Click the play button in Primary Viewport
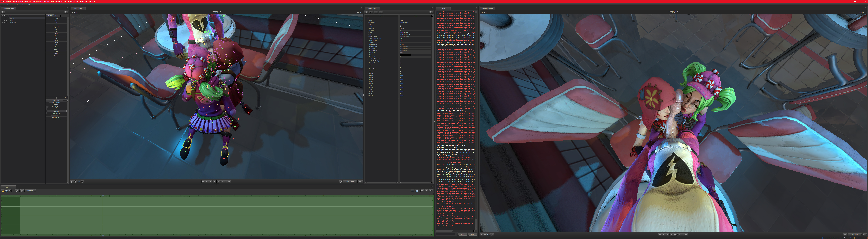The image size is (868, 239). tap(218, 181)
